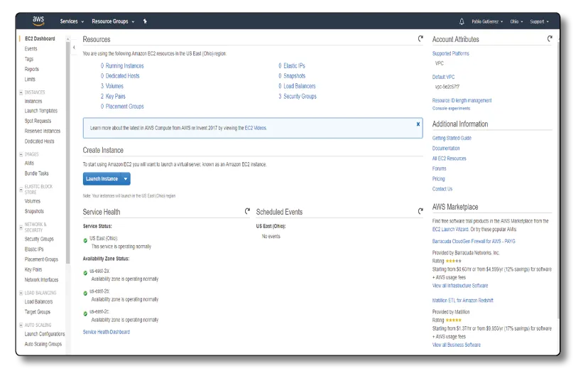Collapse the IMAGES section in sidebar

coord(21,154)
